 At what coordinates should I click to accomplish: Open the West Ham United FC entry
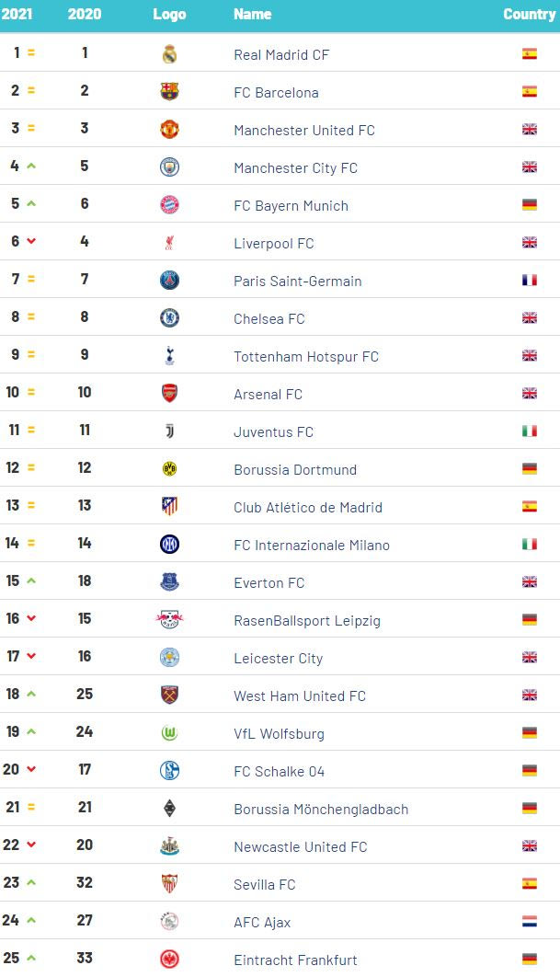300,696
